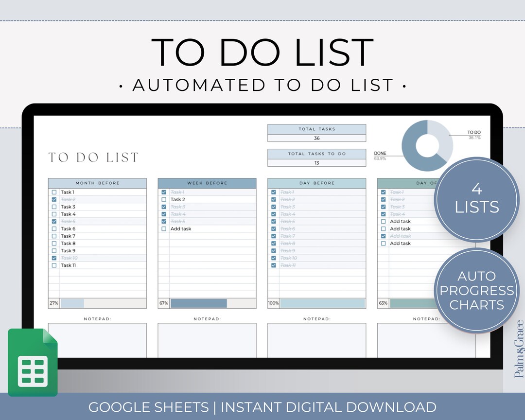Check Task 2 in the Week Before list
The height and width of the screenshot is (420, 525).
coord(164,199)
